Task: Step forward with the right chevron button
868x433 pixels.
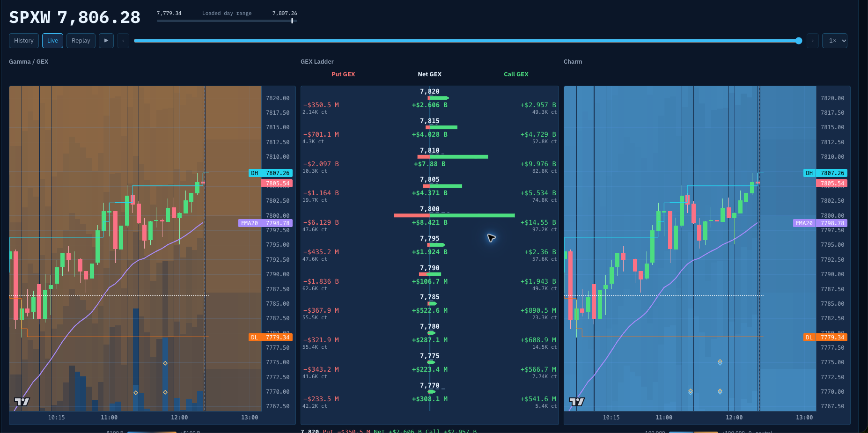Action: (x=813, y=41)
